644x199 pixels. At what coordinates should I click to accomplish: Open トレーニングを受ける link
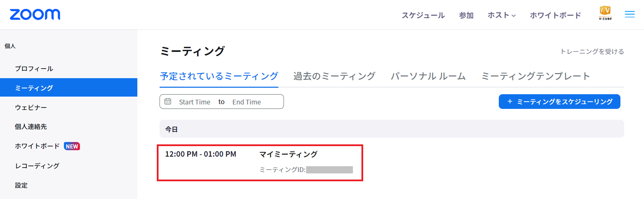pyautogui.click(x=592, y=52)
